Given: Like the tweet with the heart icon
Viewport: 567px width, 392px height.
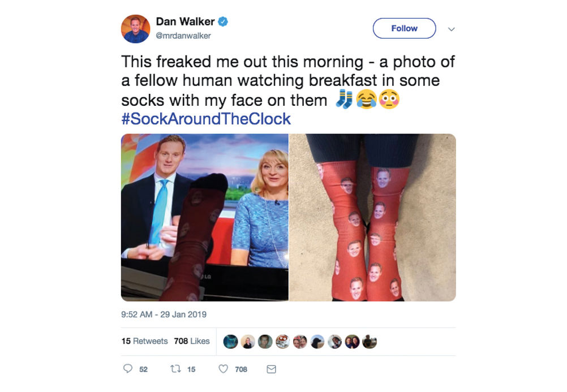Looking at the screenshot, I should point(224,368).
